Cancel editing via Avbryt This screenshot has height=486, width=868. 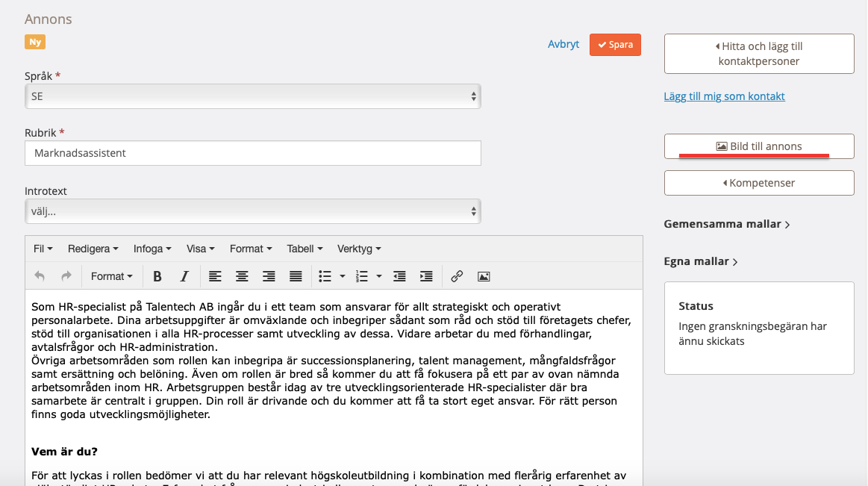563,44
